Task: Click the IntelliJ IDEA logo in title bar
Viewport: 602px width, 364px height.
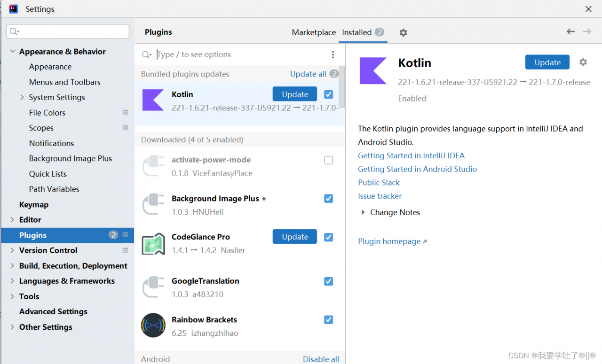Action: 13,9
